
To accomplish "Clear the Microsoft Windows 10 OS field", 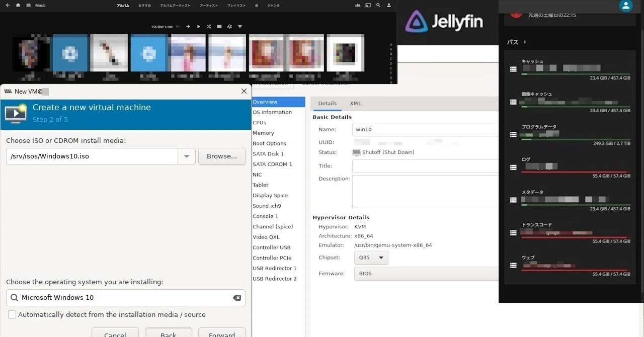I will click(237, 298).
